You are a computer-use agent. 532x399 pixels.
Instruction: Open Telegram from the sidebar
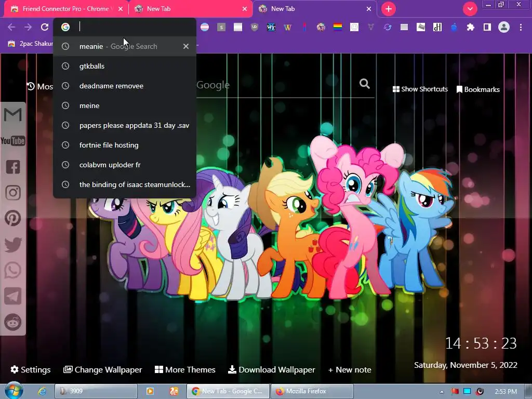click(x=13, y=296)
